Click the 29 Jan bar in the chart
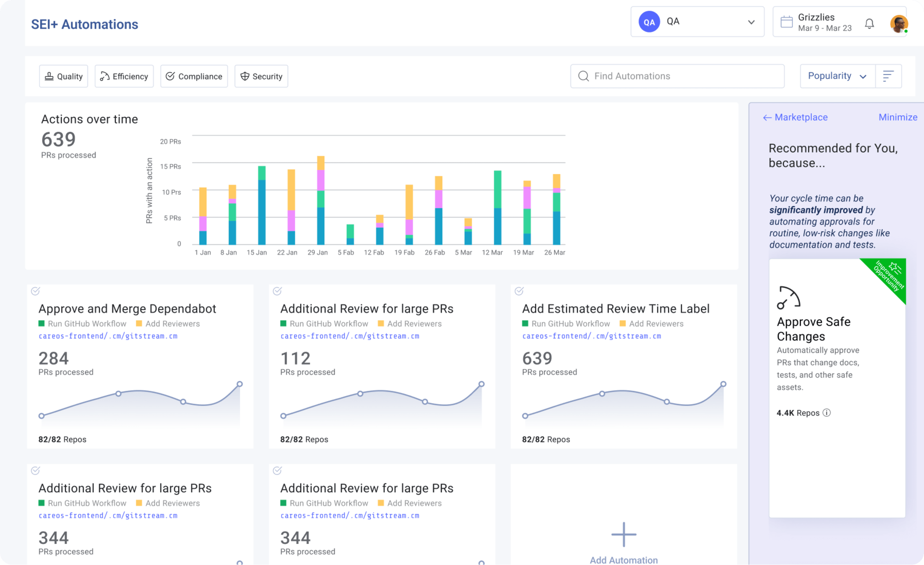This screenshot has height=565, width=924. coord(321,200)
